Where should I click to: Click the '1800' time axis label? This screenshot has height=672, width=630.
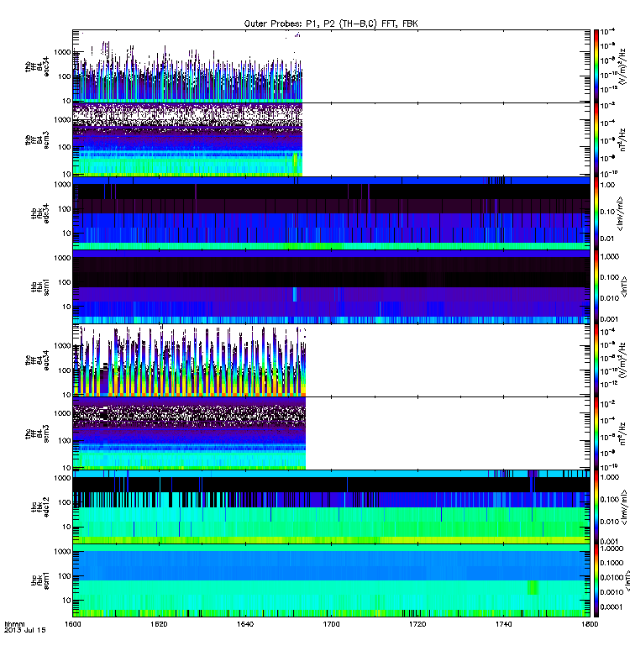pos(590,624)
